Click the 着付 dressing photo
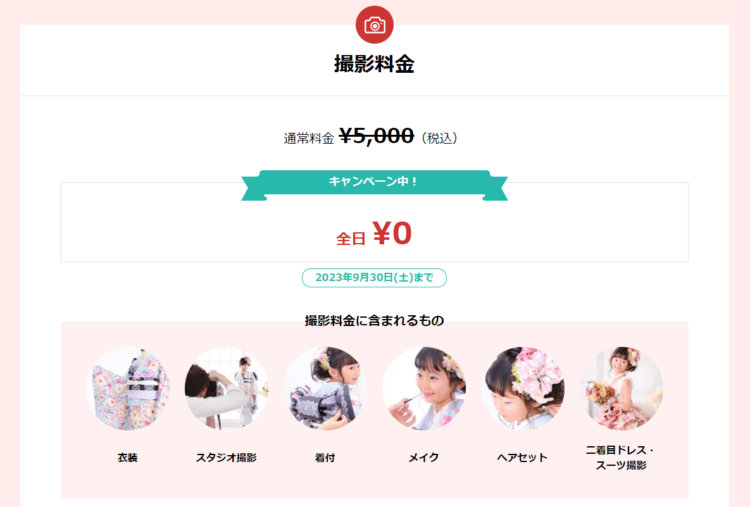 (x=325, y=388)
